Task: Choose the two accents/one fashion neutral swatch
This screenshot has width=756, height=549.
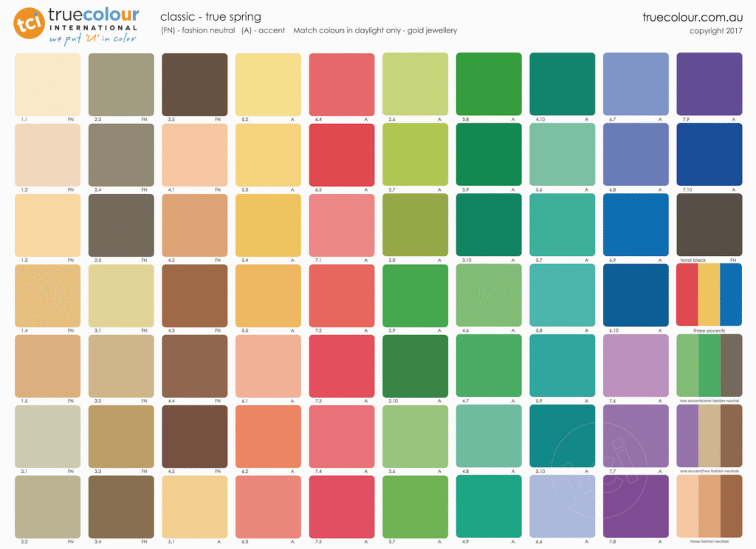Action: coord(709,365)
